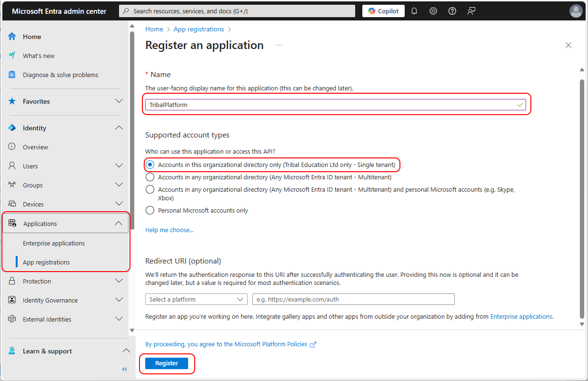
Task: Open the account avatar in the top right
Action: pyautogui.click(x=576, y=10)
